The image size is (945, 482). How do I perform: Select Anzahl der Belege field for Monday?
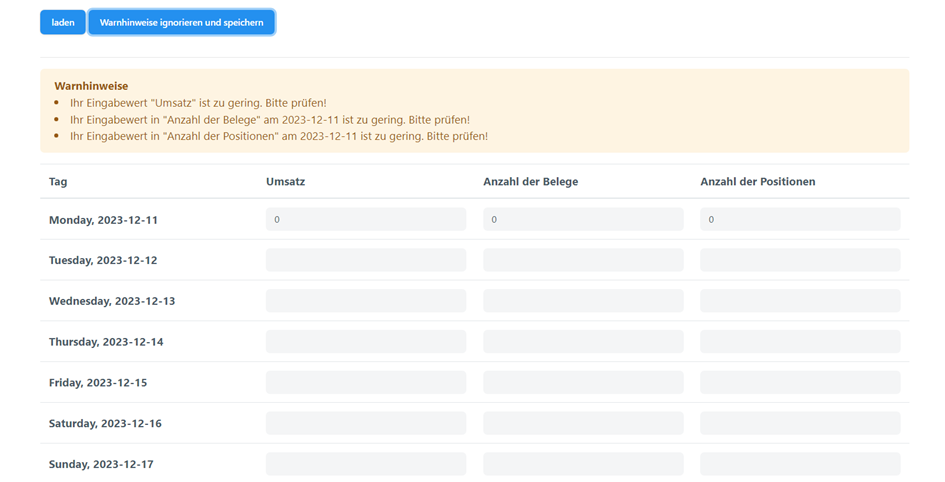(x=583, y=219)
